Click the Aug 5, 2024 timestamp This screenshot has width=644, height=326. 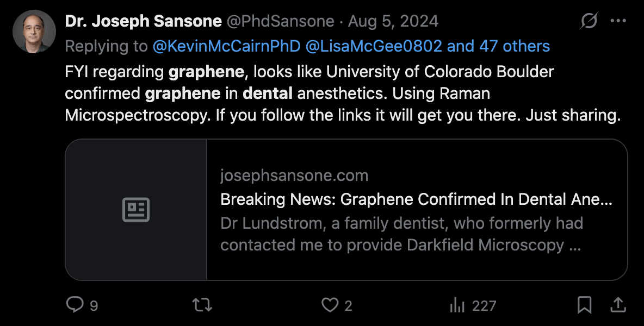coord(393,22)
